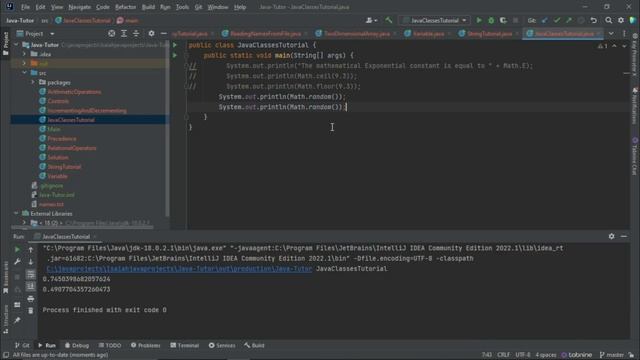Open Run panel settings gear

(x=611, y=236)
